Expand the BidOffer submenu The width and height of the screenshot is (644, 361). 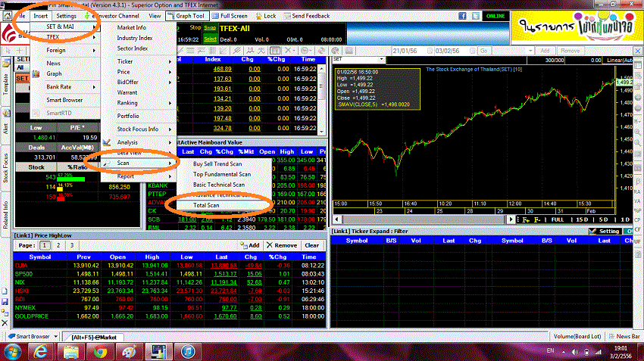click(139, 82)
